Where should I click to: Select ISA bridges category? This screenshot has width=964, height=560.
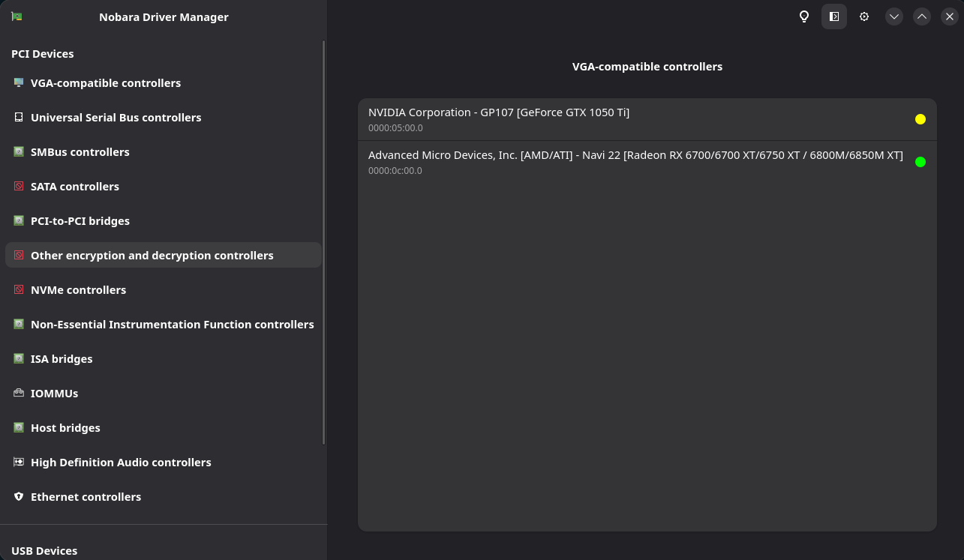coord(62,359)
